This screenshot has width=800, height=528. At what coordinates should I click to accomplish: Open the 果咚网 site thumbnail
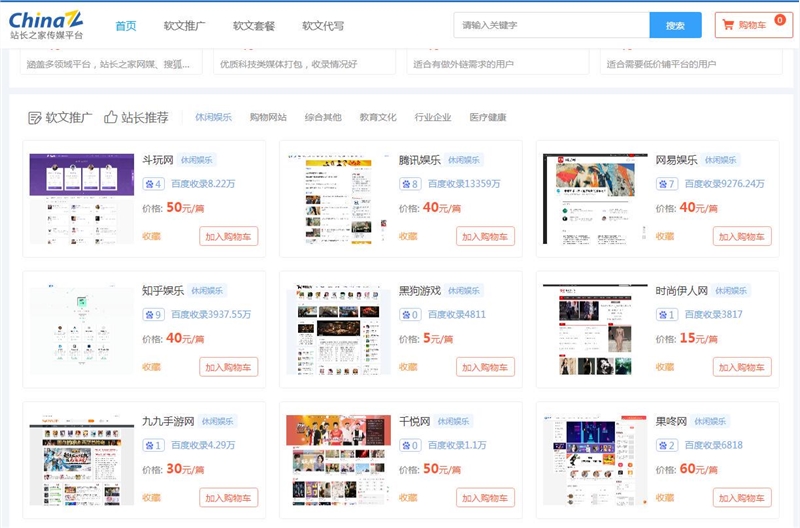tap(595, 460)
